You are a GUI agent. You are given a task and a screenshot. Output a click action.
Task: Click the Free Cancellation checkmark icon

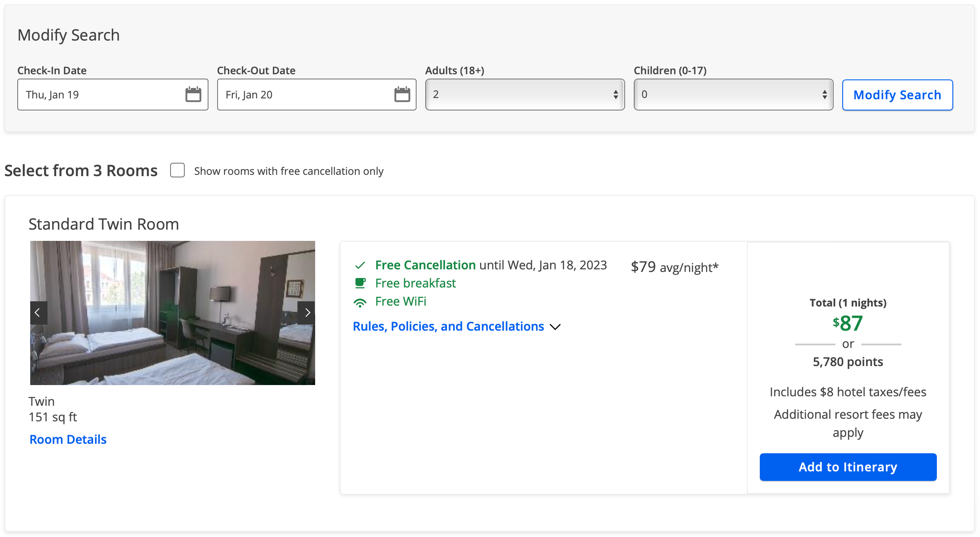click(x=360, y=265)
